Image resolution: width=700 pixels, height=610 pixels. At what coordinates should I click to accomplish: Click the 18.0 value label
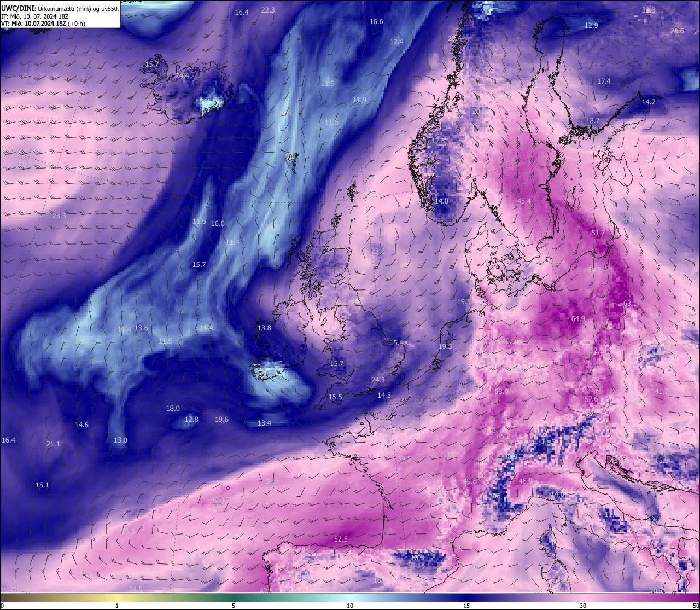[173, 409]
